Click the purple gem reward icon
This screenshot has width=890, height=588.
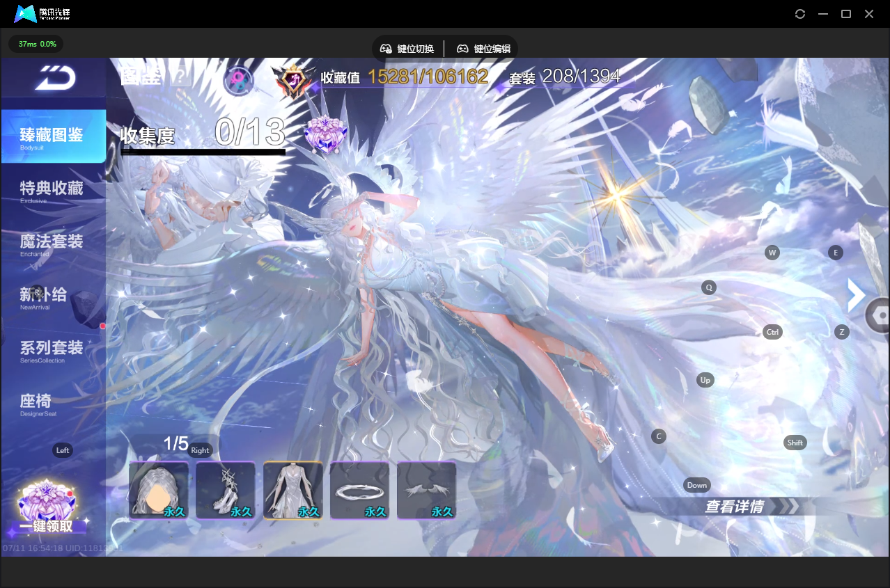[x=325, y=133]
